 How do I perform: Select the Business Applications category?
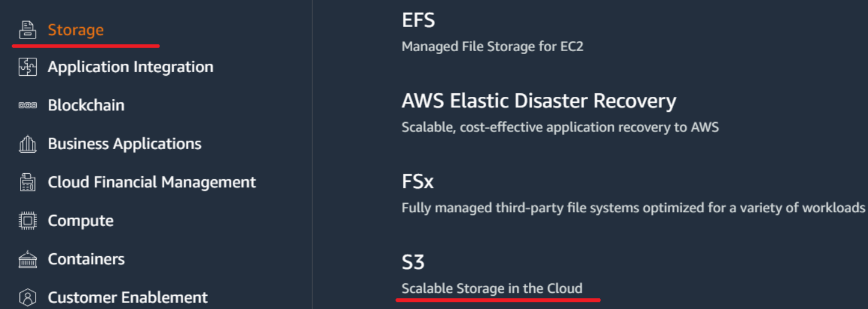pos(124,144)
